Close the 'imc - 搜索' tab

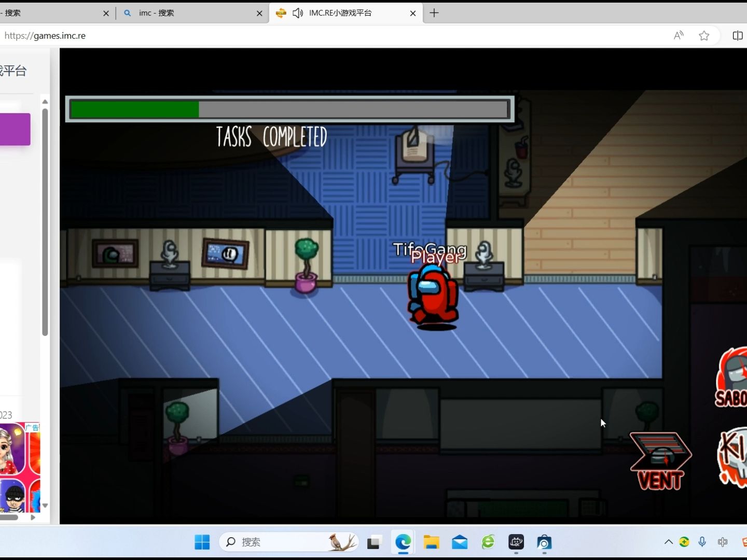pos(259,13)
